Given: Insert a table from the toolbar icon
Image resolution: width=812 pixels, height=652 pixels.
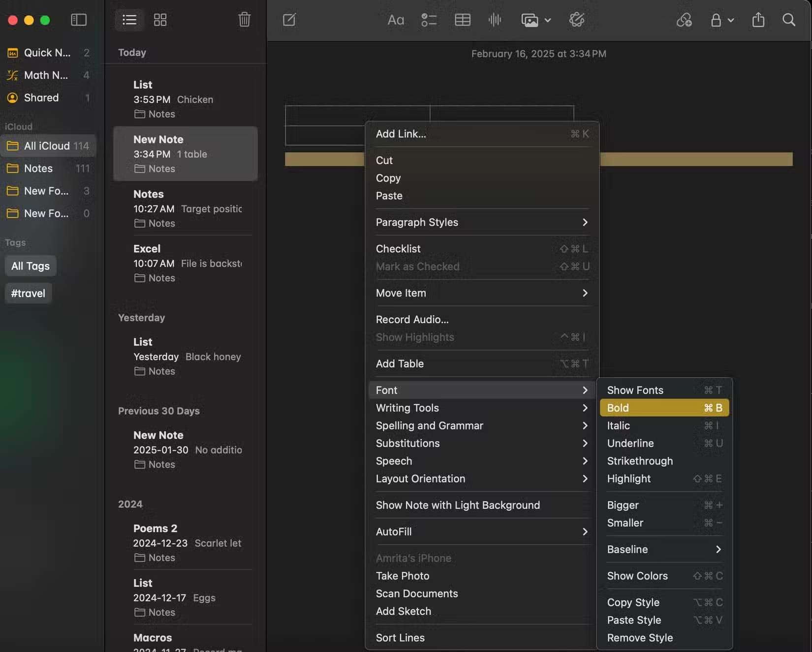Looking at the screenshot, I should click(x=463, y=20).
